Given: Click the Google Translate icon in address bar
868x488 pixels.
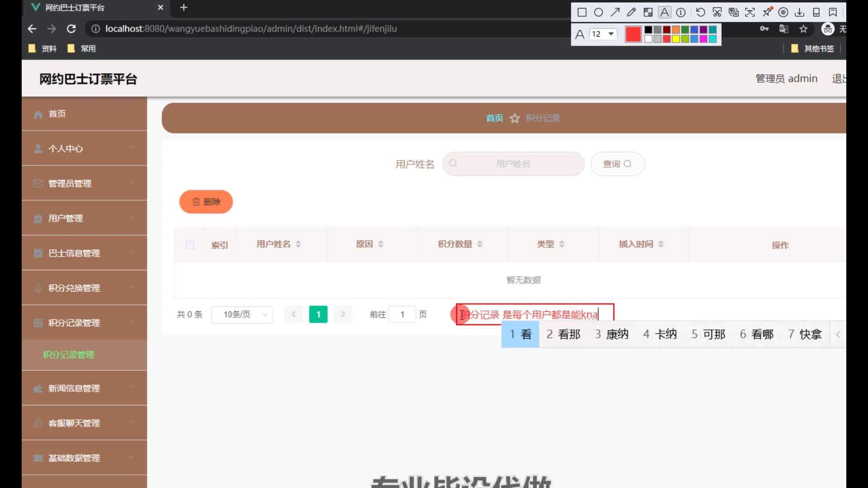Looking at the screenshot, I should coord(784,28).
